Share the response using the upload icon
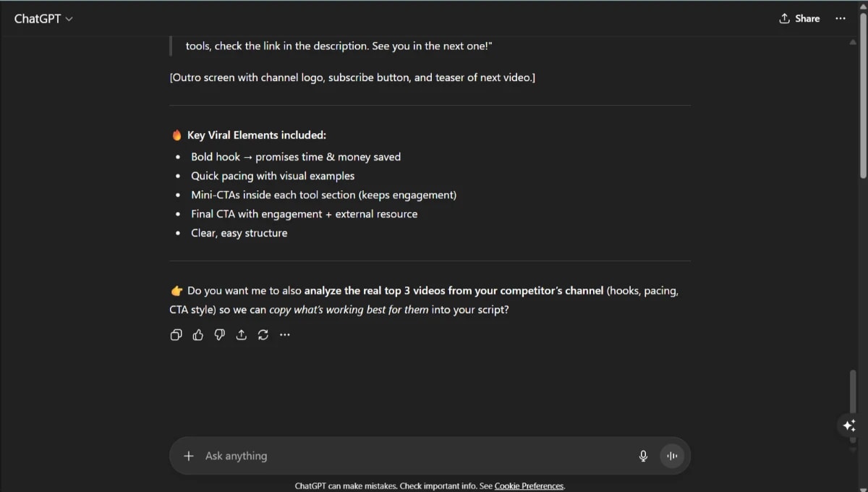This screenshot has width=868, height=492. coord(241,334)
